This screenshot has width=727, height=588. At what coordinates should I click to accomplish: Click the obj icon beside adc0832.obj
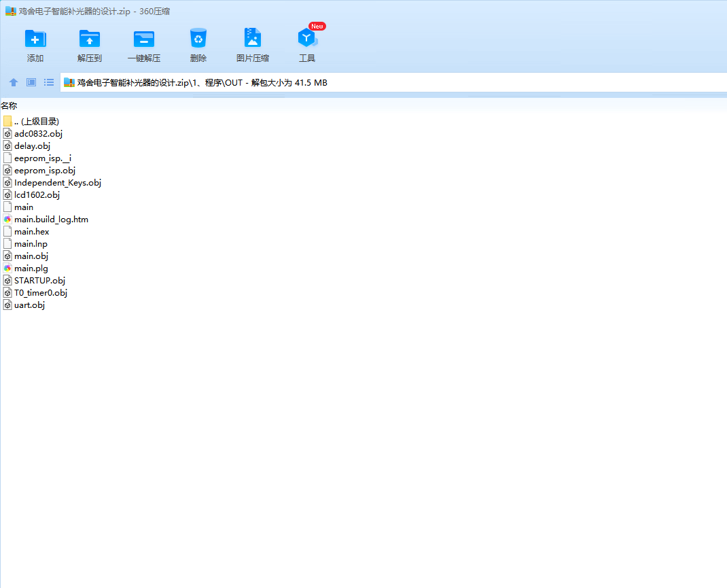coord(7,133)
